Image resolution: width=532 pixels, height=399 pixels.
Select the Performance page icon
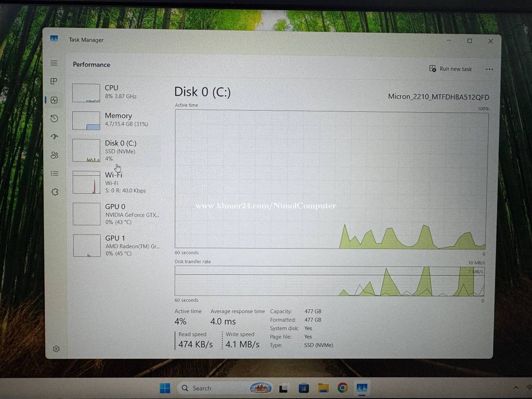(x=54, y=100)
